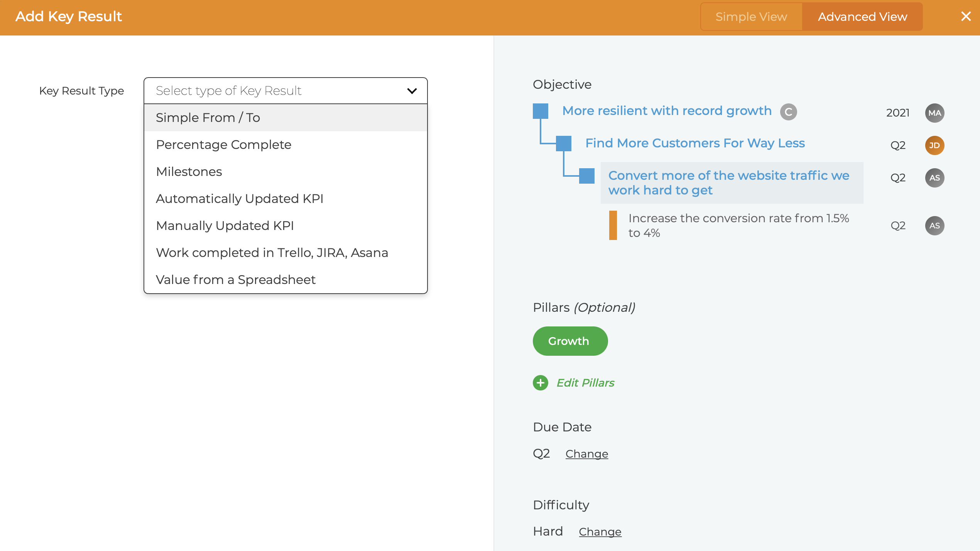The height and width of the screenshot is (551, 980).
Task: Switch to Advanced View
Action: [862, 17]
